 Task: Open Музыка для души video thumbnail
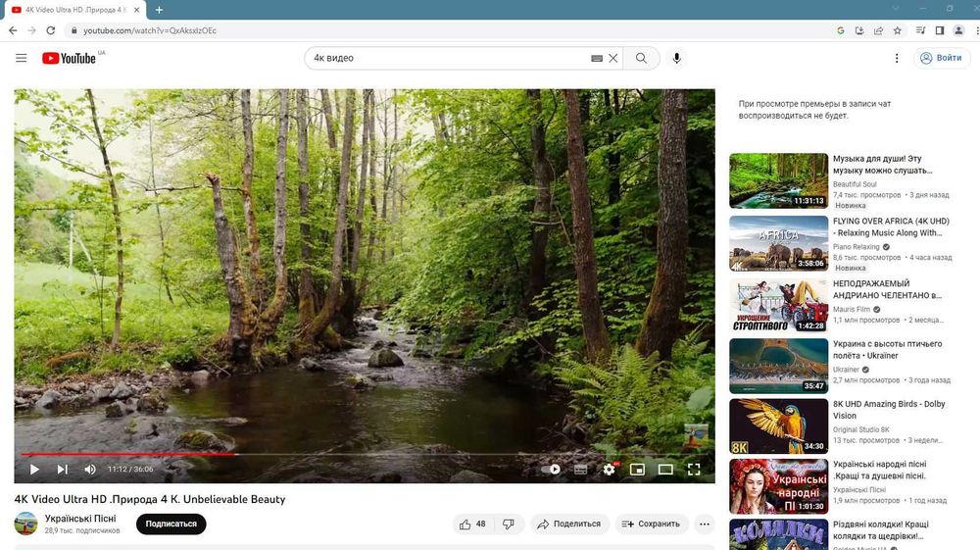[778, 180]
